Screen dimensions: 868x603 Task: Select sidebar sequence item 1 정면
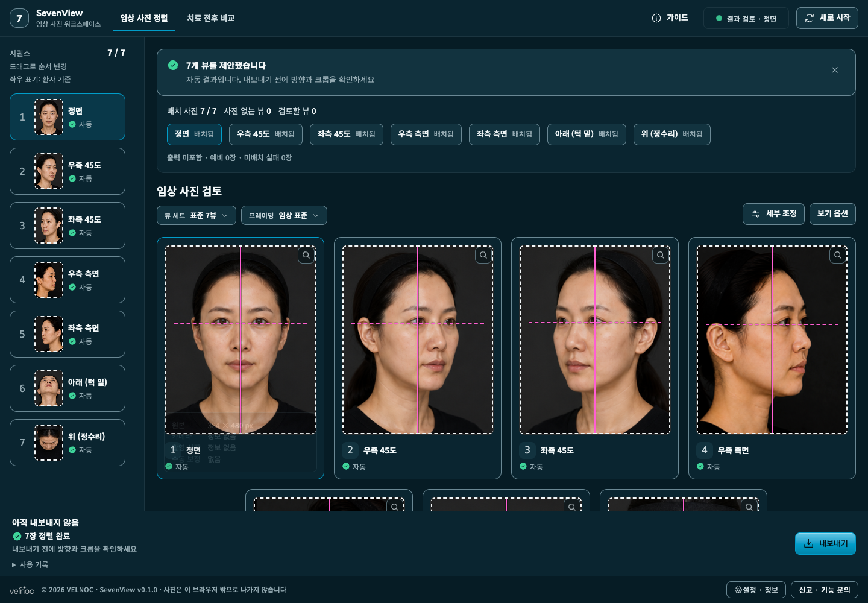(x=68, y=117)
